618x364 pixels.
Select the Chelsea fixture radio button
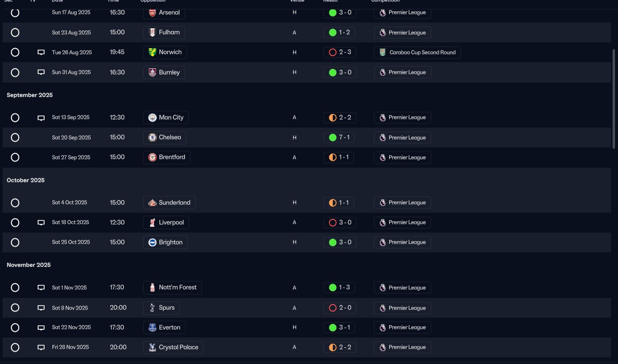coord(15,138)
